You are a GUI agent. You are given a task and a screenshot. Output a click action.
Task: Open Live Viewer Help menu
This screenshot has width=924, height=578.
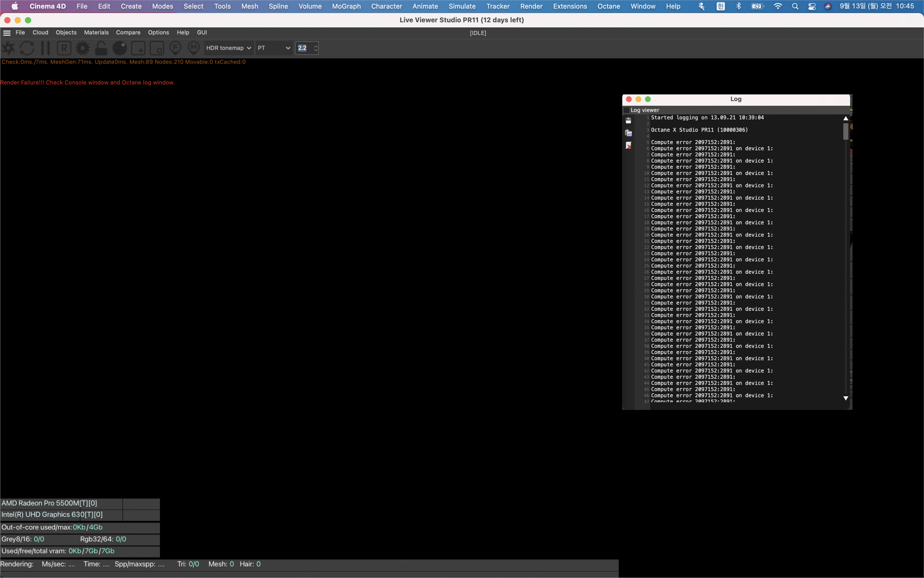(x=183, y=32)
